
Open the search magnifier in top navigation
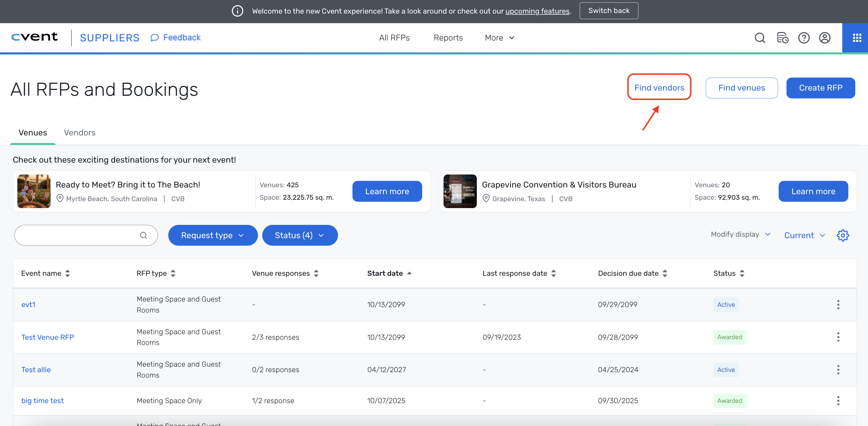coord(760,38)
